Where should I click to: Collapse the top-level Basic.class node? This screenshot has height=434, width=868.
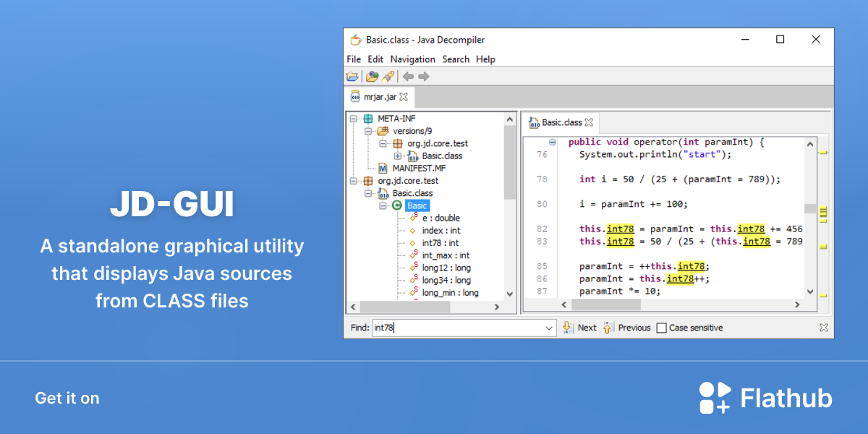368,193
